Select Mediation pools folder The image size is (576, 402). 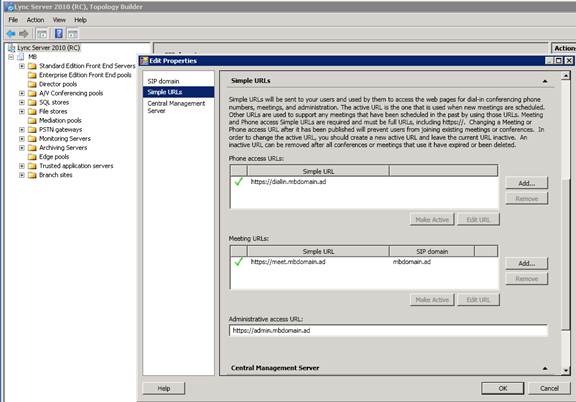coord(60,121)
